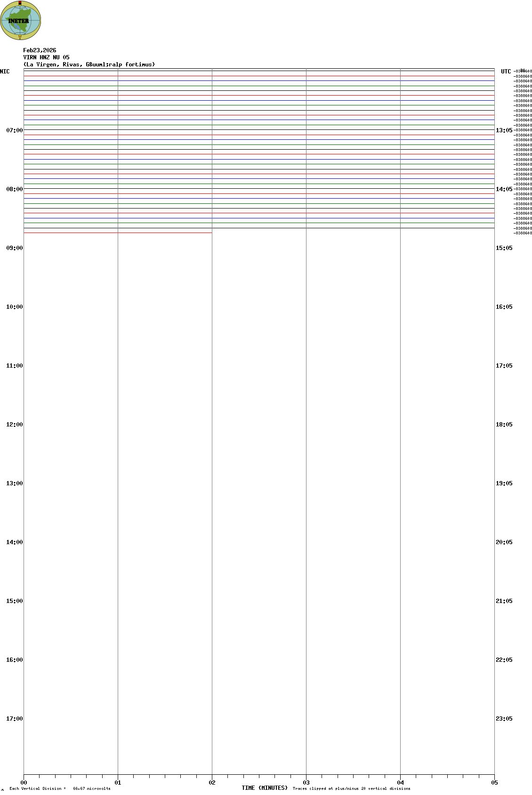Viewport: 532px width, 795px height.
Task: Click the UTC time header
Action: [x=506, y=72]
